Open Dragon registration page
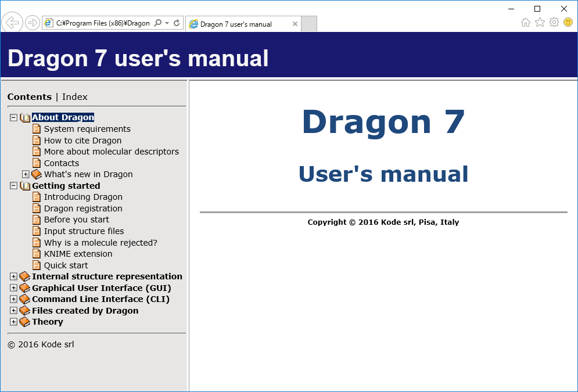Image resolution: width=578 pixels, height=392 pixels. click(83, 208)
